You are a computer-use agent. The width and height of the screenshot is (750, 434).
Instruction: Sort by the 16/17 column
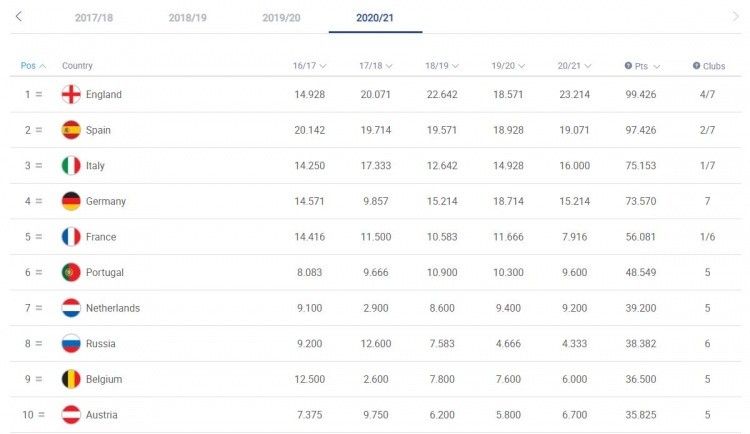click(310, 66)
